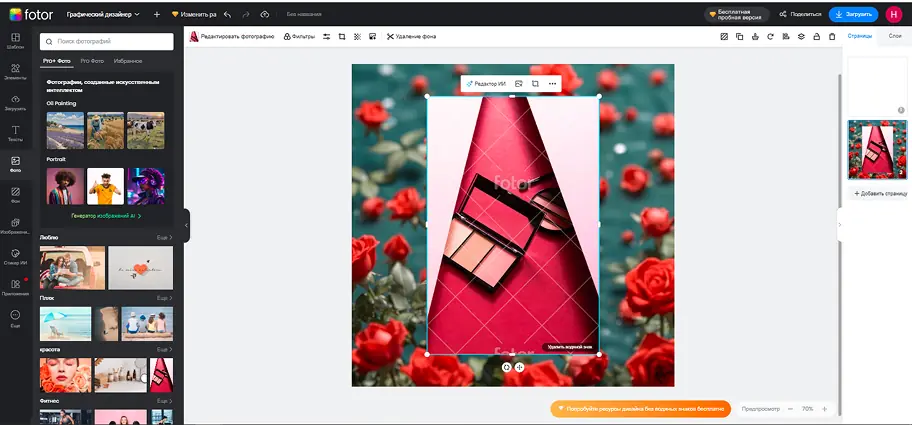The height and width of the screenshot is (425, 912).
Task: Open the three-dots menu on floating toolbar
Action: 553,84
